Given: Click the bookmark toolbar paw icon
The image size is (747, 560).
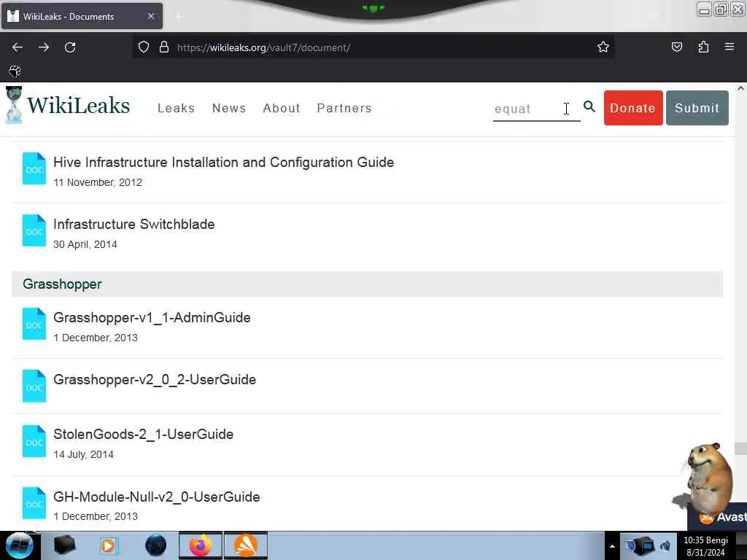Looking at the screenshot, I should click(x=15, y=71).
